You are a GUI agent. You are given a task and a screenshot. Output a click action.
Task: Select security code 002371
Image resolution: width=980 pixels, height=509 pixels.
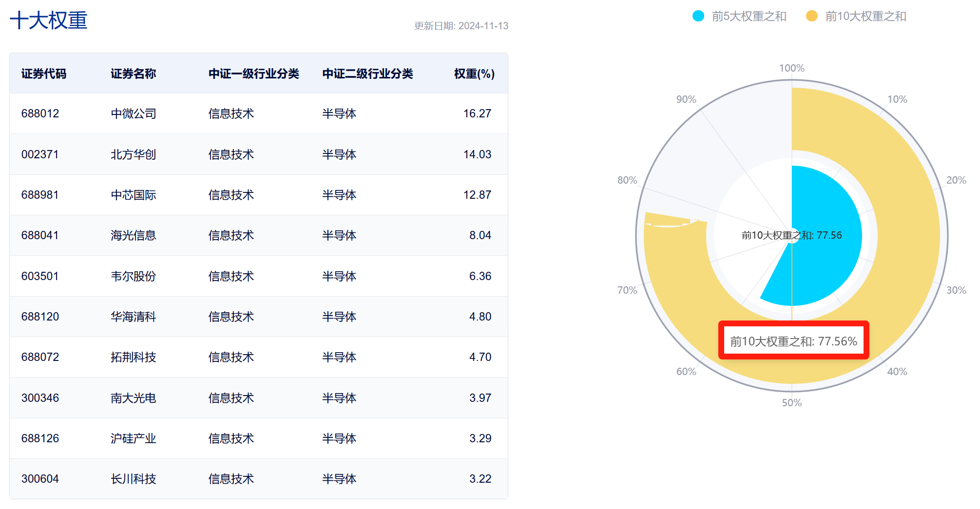click(40, 154)
